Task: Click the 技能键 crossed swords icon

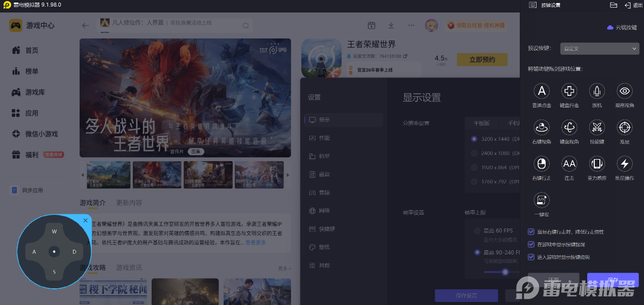Action: click(x=597, y=127)
